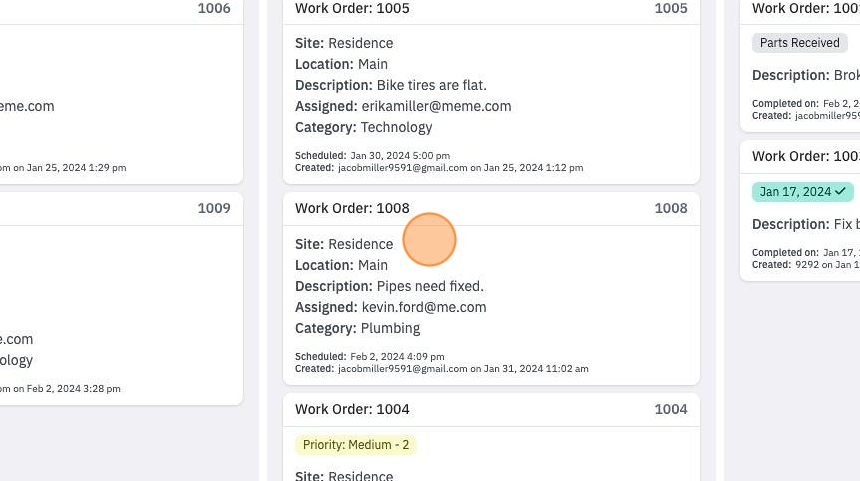Select the Priority: Medium - 2 tag
Screen dimensions: 860x481
(x=356, y=445)
